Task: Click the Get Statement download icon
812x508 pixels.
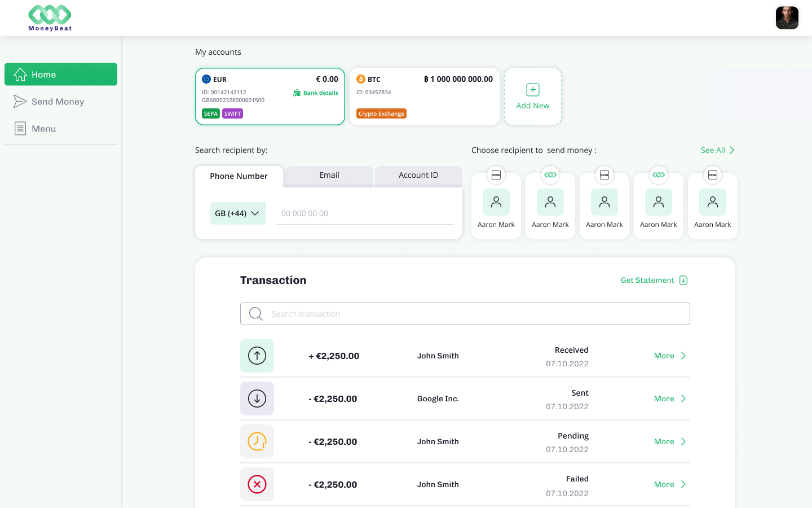Action: [x=683, y=281]
